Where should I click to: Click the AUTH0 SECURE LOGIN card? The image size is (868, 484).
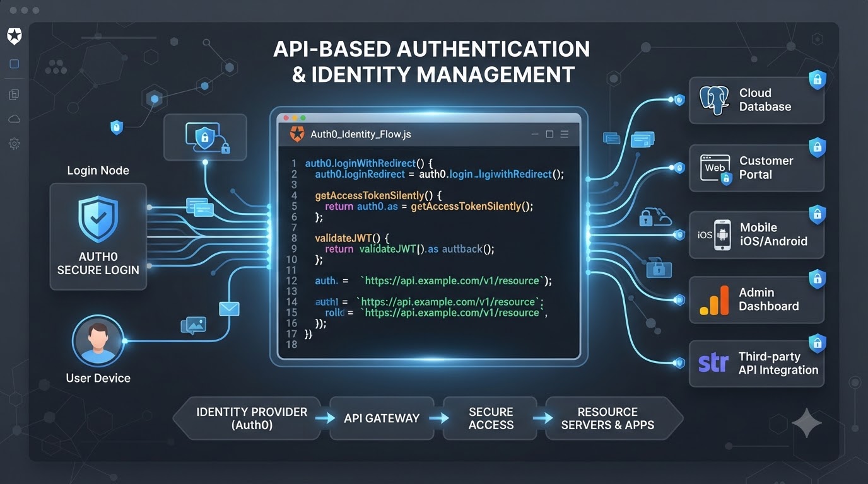tap(98, 236)
